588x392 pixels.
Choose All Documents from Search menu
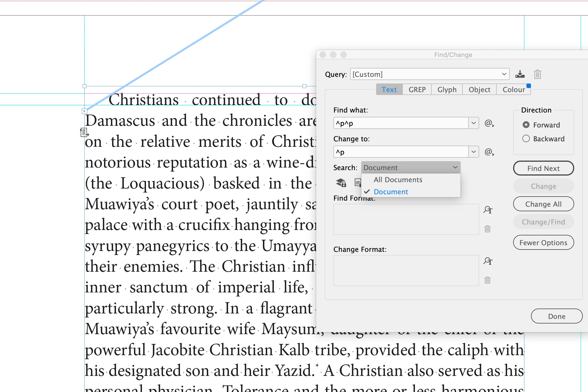pyautogui.click(x=398, y=180)
